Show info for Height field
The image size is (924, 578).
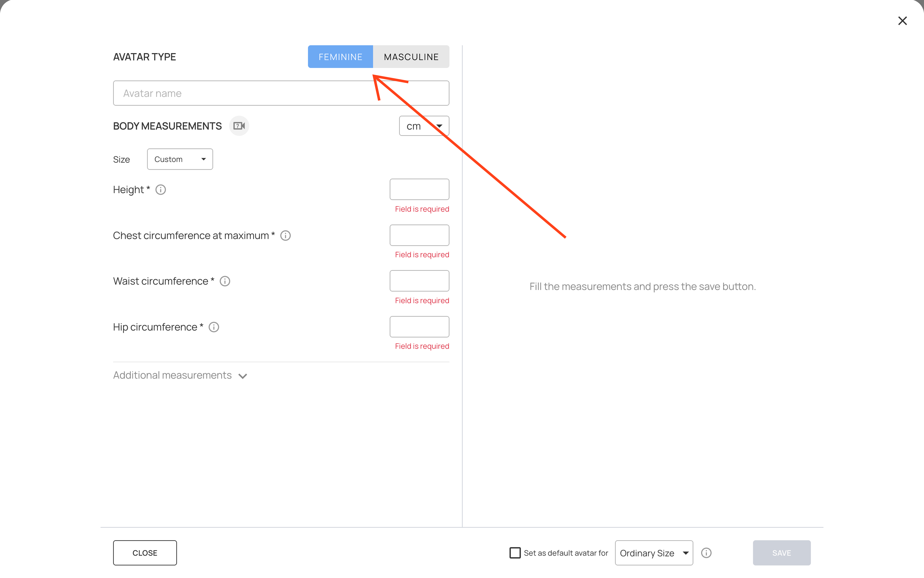(161, 190)
